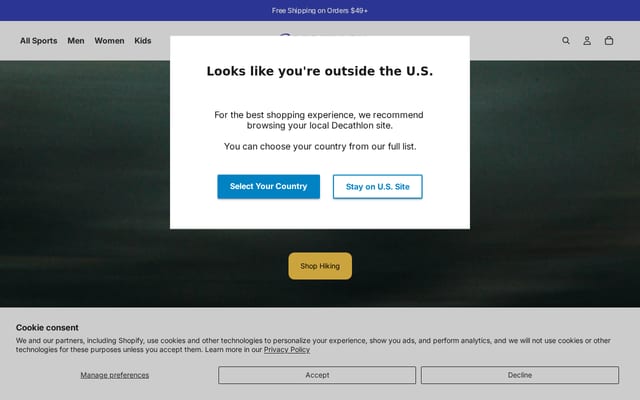The image size is (640, 400).
Task: Open Manage preferences link
Action: point(115,375)
